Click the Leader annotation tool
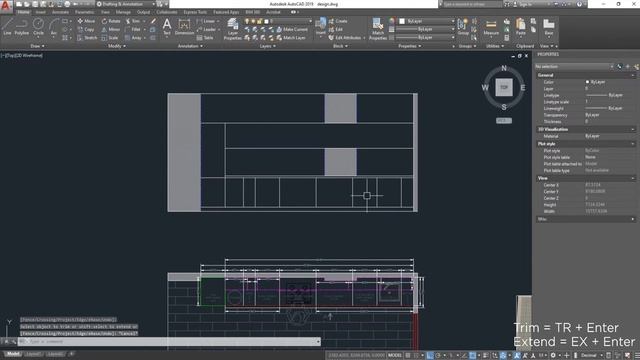The height and width of the screenshot is (360, 640). coord(206,29)
